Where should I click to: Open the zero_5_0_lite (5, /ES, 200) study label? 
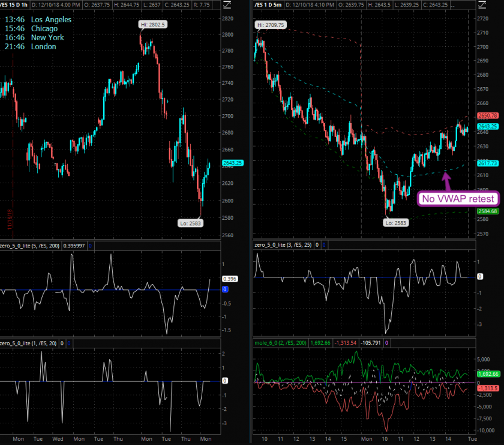[x=40, y=246]
